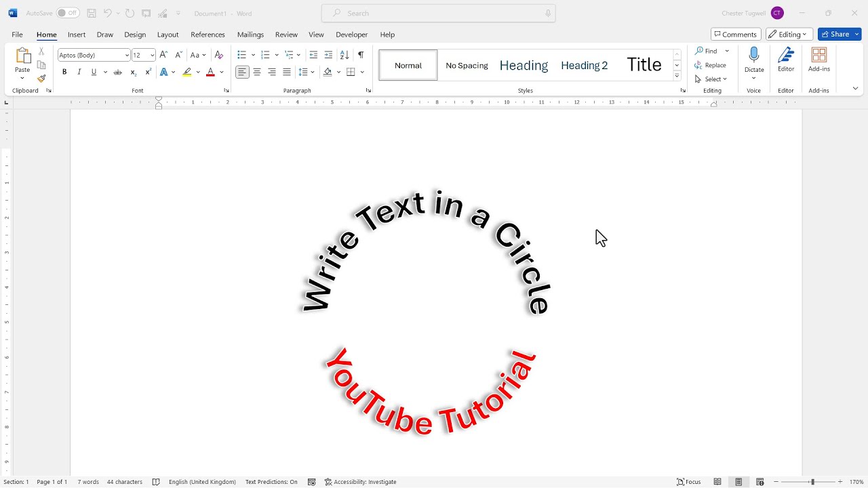
Task: Open the Add-ins gallery
Action: pos(819,60)
